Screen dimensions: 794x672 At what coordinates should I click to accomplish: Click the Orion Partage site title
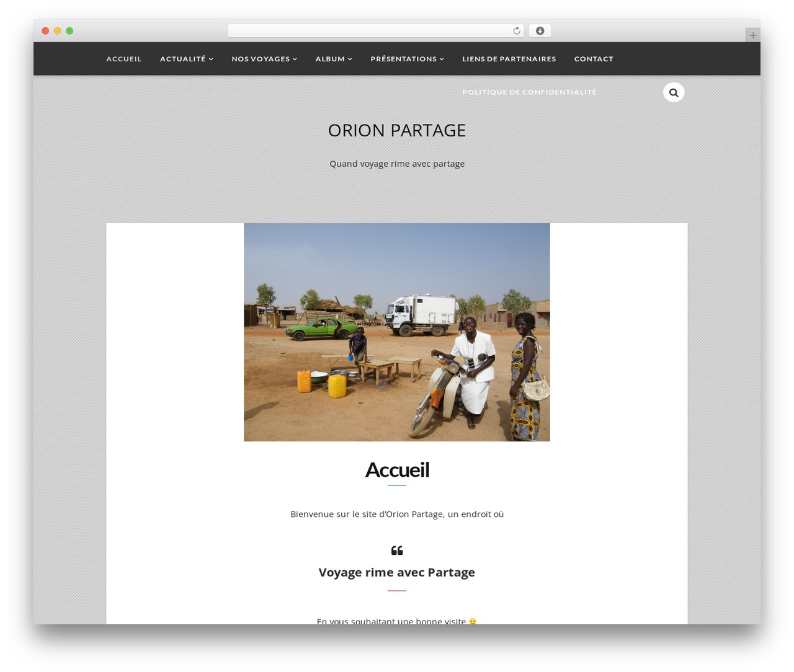(397, 130)
